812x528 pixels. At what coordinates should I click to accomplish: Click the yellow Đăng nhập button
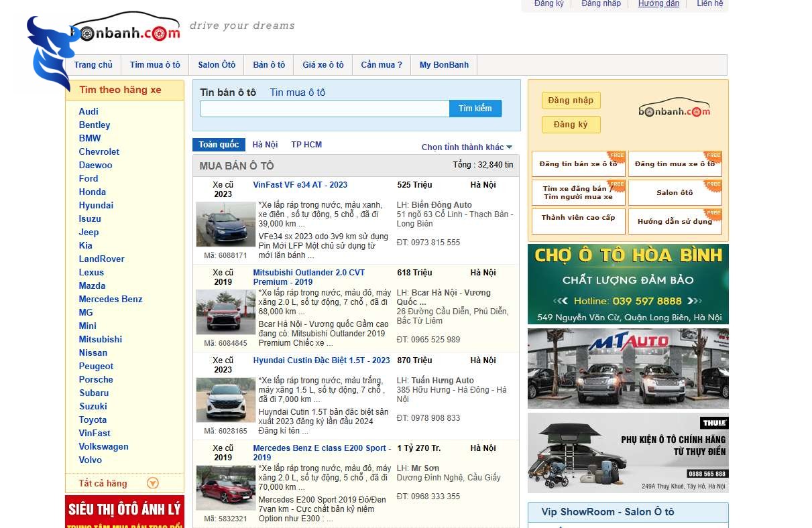tap(571, 101)
